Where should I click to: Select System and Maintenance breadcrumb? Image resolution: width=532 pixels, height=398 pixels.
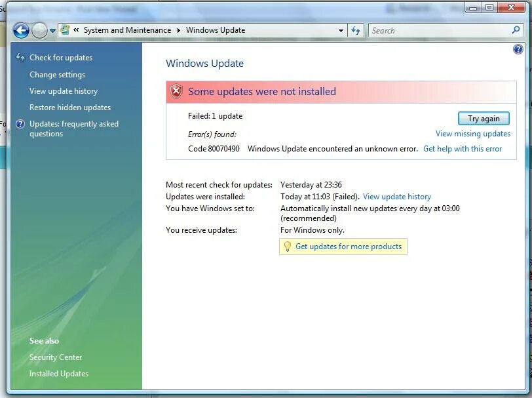point(127,30)
